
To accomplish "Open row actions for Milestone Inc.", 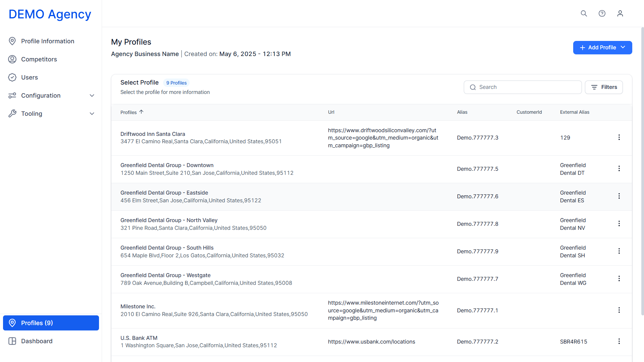I will (x=619, y=310).
